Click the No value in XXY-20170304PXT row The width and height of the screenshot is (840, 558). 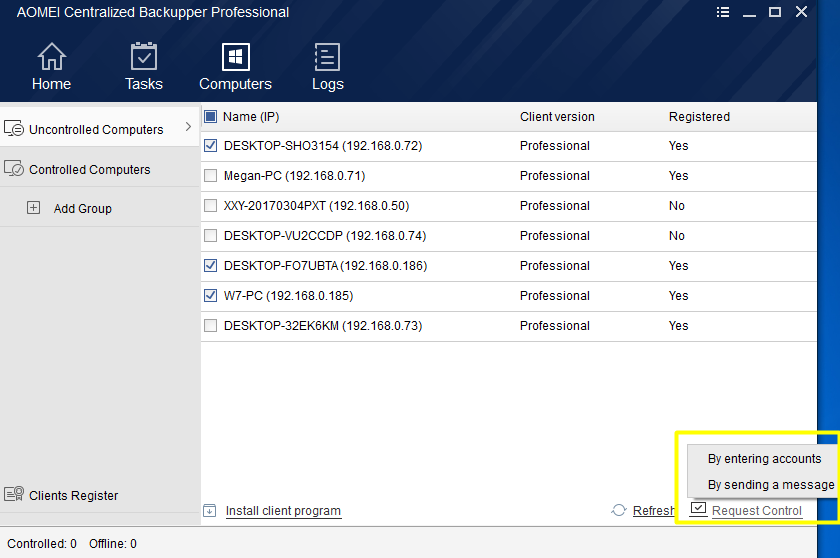coord(677,206)
